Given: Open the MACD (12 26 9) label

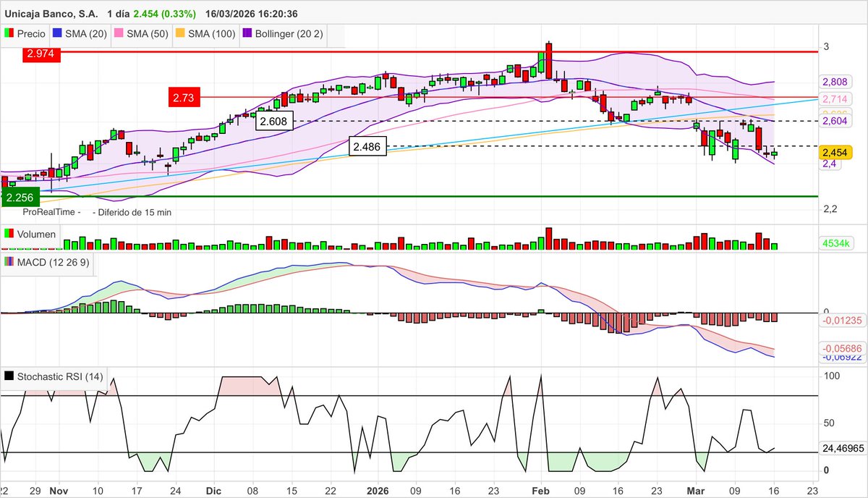Looking at the screenshot, I should [53, 262].
